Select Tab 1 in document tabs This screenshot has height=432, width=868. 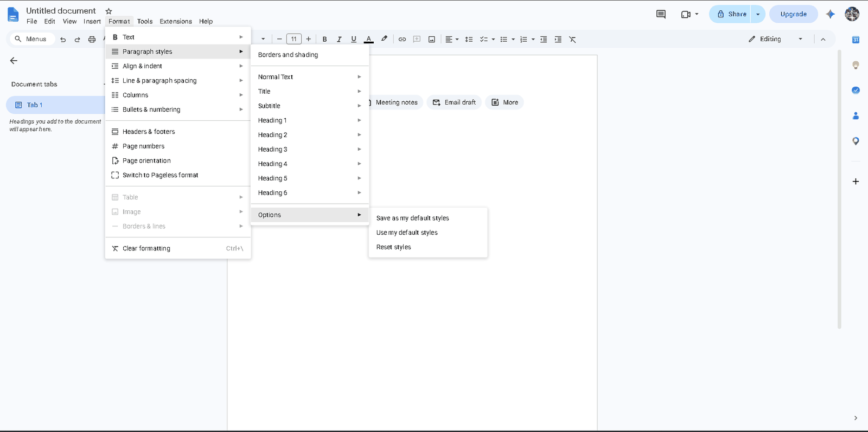55,105
